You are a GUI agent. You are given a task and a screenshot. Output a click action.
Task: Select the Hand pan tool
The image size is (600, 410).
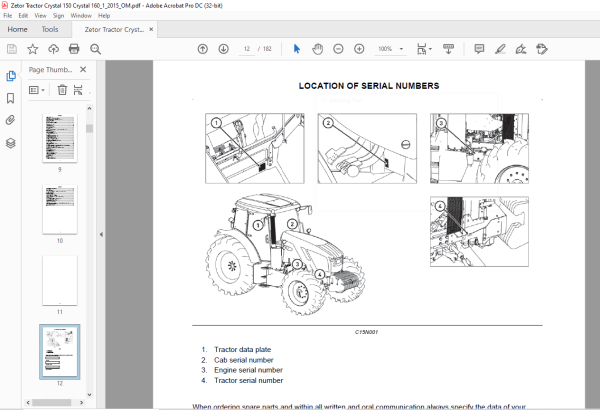pos(317,49)
